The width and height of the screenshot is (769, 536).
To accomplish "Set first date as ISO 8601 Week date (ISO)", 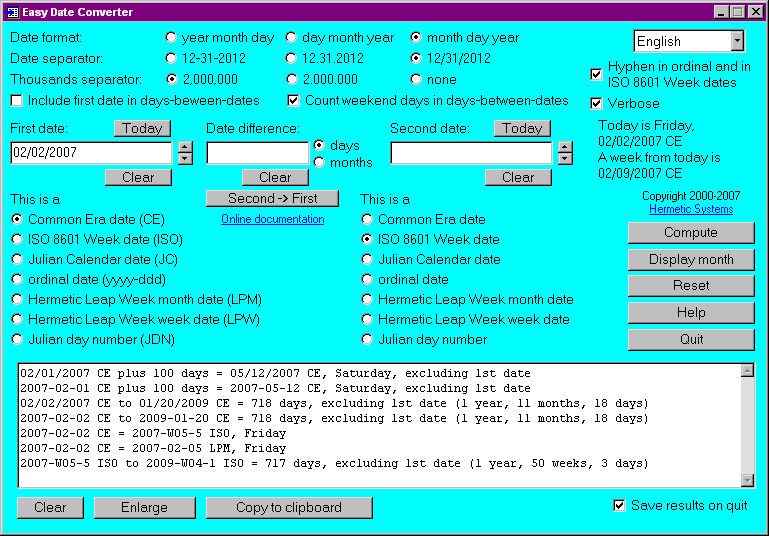I will 17,239.
